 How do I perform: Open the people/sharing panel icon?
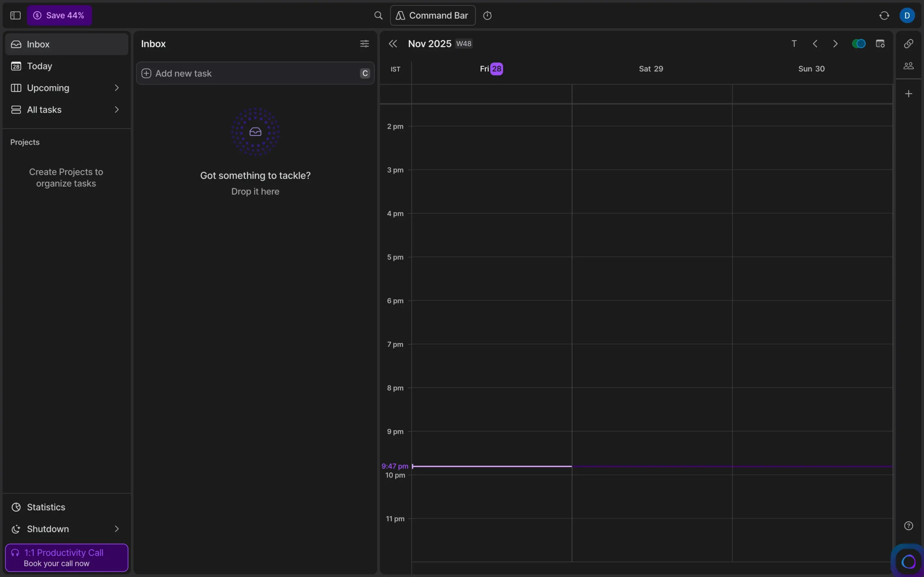[x=908, y=65]
